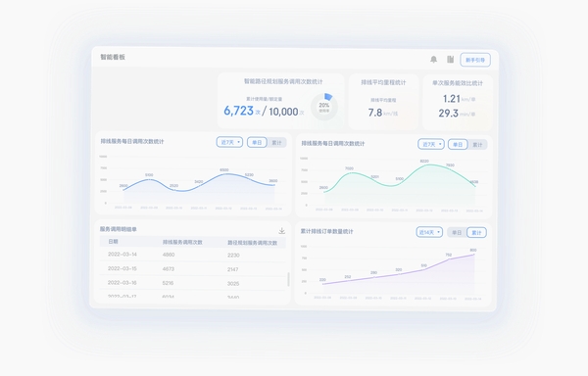Click the 3025 table value
Image resolution: width=588 pixels, height=376 pixels.
(x=233, y=284)
